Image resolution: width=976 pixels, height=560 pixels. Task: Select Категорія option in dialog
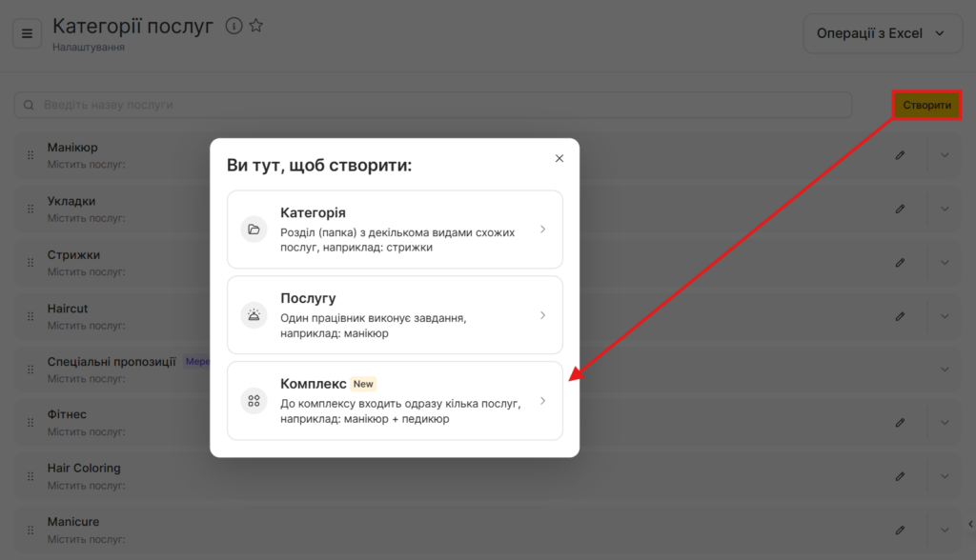(x=395, y=230)
